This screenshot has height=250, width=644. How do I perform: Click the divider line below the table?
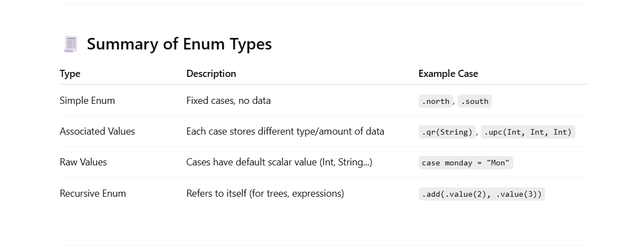(323, 246)
